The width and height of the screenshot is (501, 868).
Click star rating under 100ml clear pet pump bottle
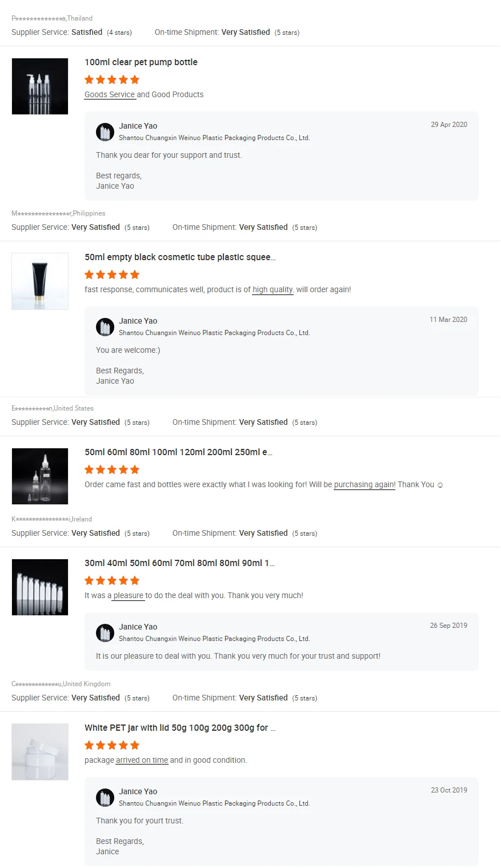coord(112,80)
